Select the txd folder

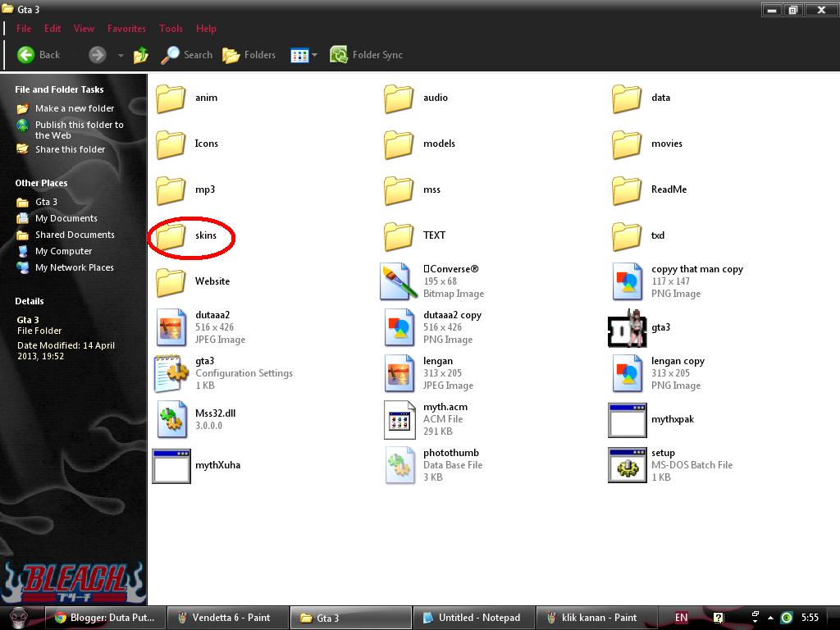click(x=638, y=236)
